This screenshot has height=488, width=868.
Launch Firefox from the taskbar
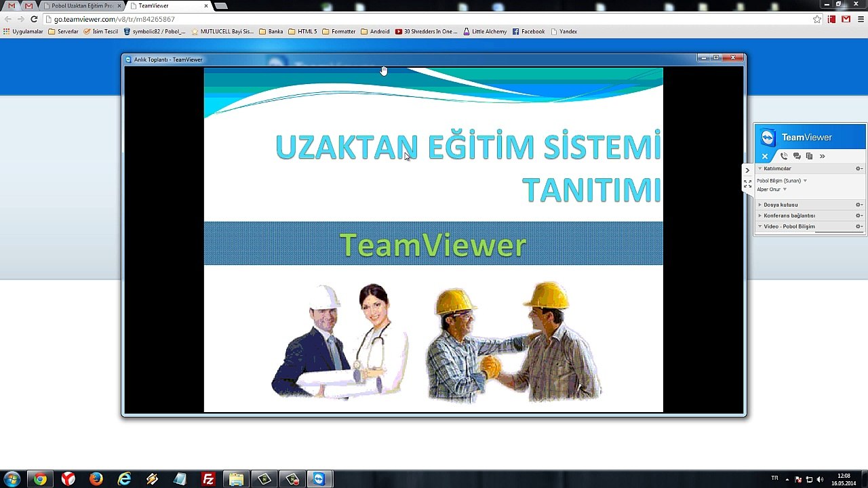tap(96, 479)
